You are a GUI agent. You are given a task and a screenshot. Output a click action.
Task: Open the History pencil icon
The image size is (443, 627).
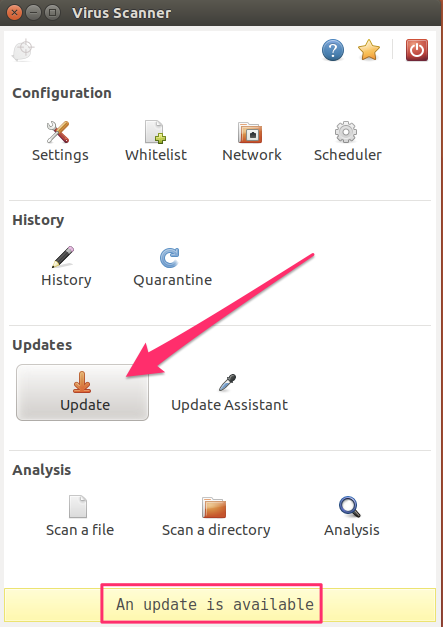[63, 257]
